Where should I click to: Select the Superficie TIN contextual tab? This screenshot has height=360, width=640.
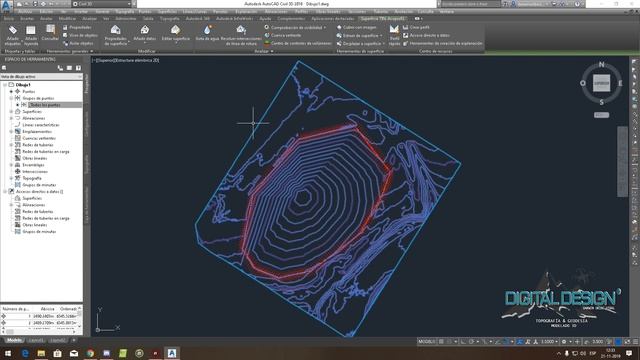pyautogui.click(x=382, y=19)
